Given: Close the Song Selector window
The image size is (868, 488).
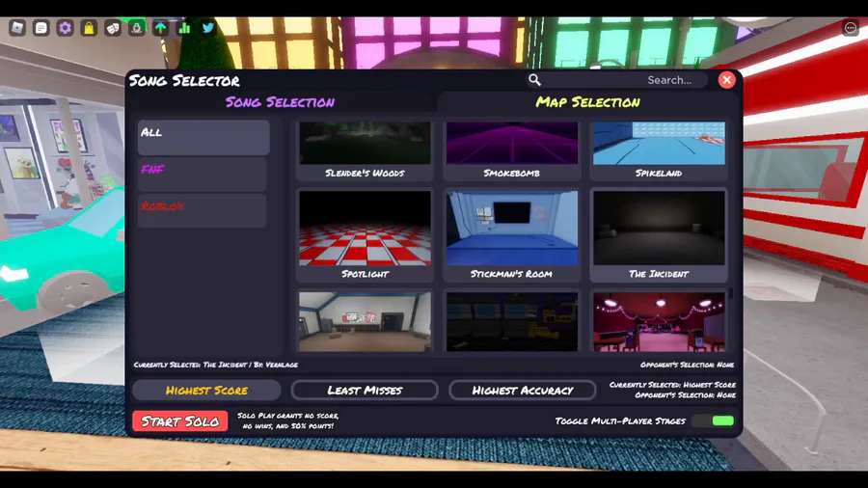Looking at the screenshot, I should [x=726, y=80].
